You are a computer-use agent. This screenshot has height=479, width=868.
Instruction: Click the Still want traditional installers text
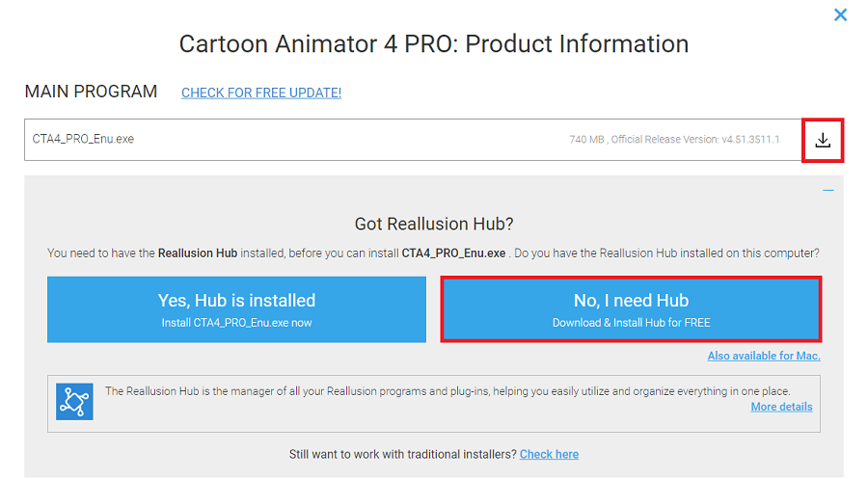[402, 454]
